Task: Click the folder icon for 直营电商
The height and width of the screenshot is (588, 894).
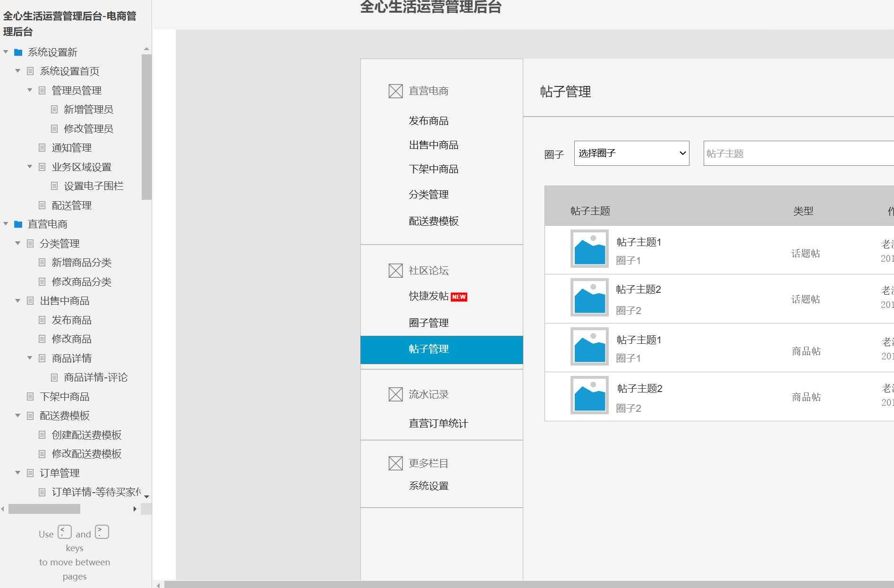Action: (18, 224)
